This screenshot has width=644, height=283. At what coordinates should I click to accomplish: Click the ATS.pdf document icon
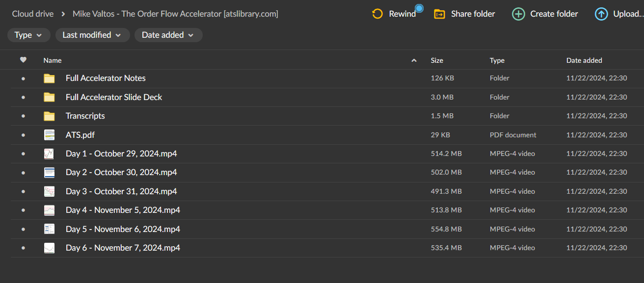(49, 134)
